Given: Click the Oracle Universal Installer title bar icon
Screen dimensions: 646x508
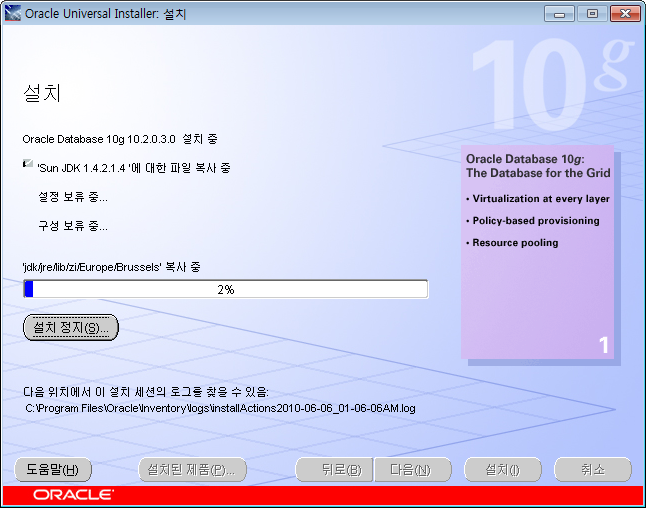Looking at the screenshot, I should 12,13.
